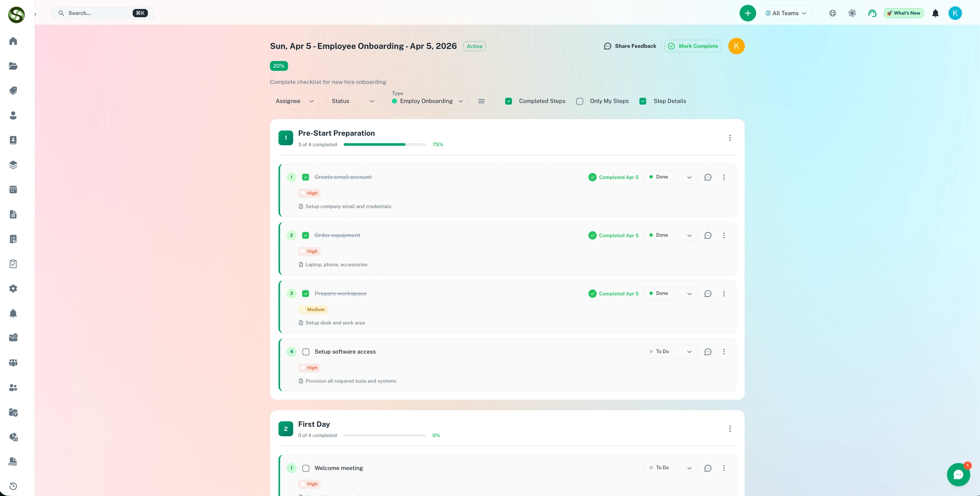Open the Type Employ Onboarding dropdown
Viewport: 980px width, 496px height.
click(427, 101)
